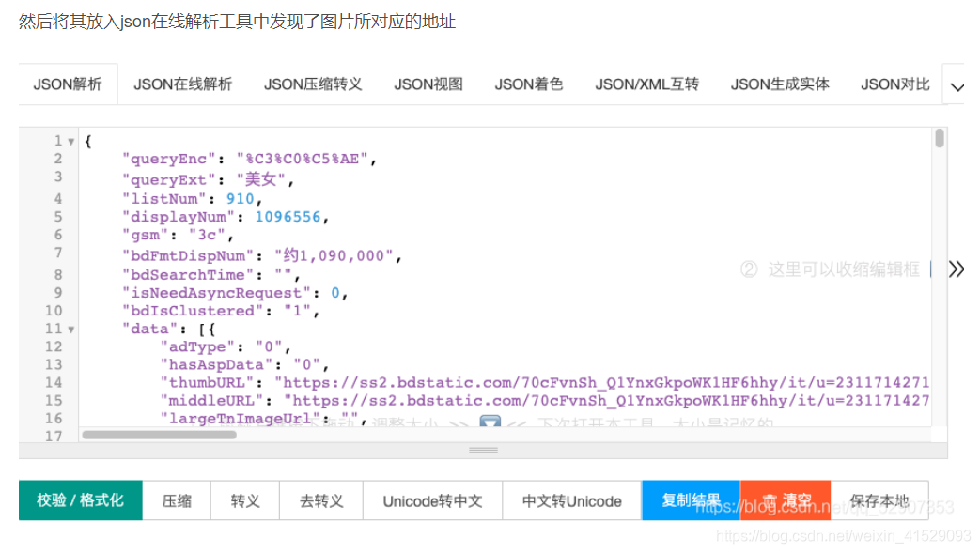Click the "displayNum" key
The height and width of the screenshot is (553, 980).
179,217
